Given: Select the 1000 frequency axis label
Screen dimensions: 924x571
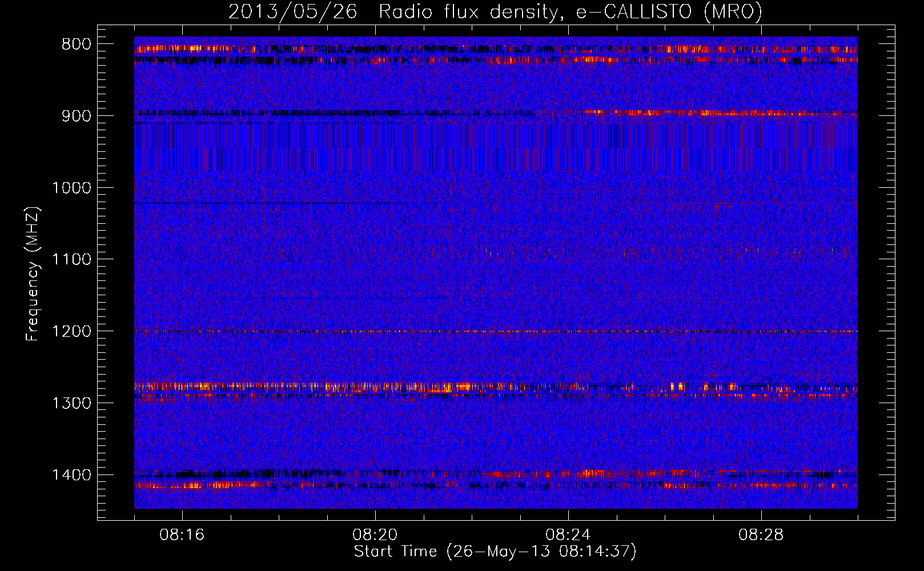Looking at the screenshot, I should point(71,188).
